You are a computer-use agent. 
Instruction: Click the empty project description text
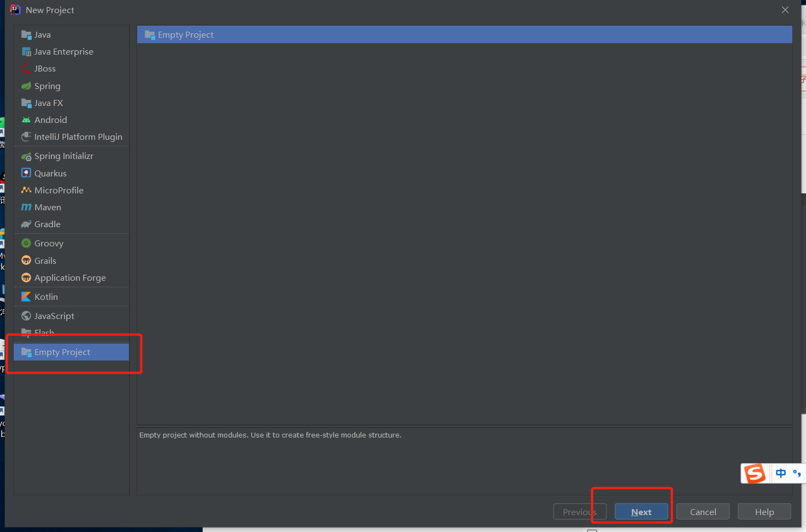(270, 435)
